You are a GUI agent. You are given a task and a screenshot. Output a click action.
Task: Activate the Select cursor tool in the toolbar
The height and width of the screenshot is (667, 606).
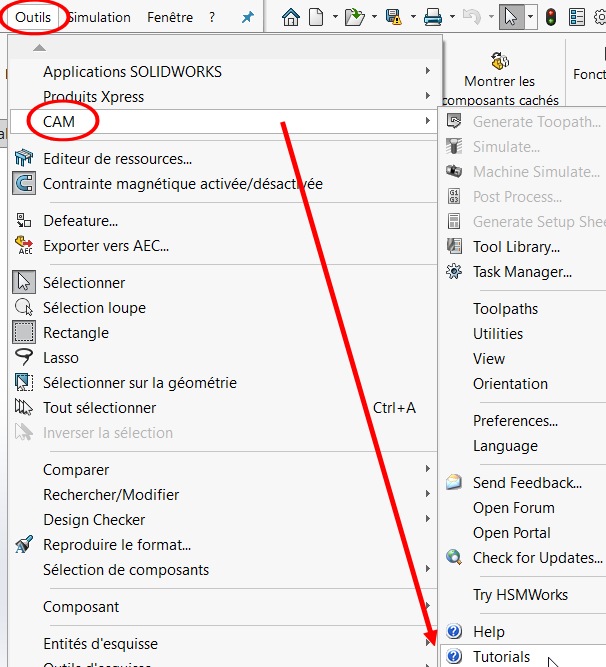[x=511, y=17]
